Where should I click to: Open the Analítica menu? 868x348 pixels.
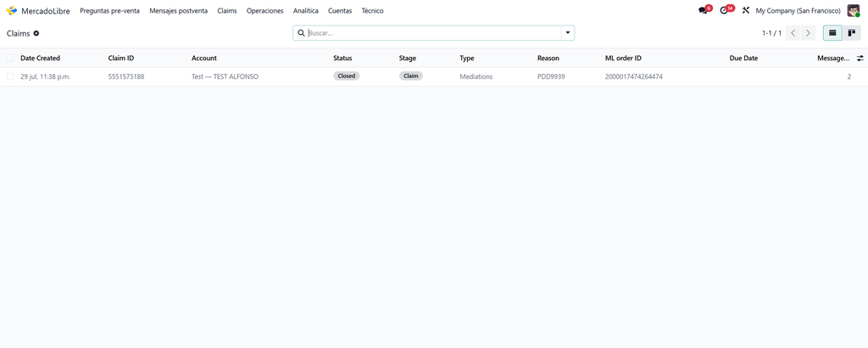tap(305, 10)
